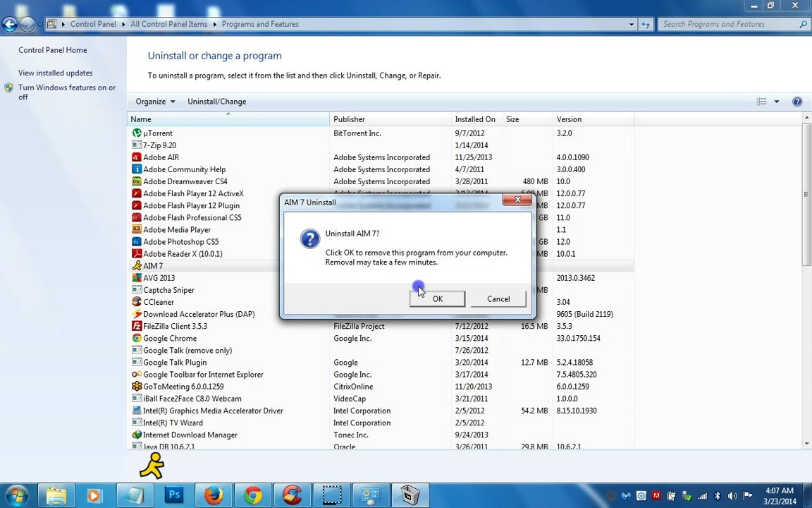This screenshot has width=812, height=508.
Task: Click the Back navigation arrow
Action: 10,24
